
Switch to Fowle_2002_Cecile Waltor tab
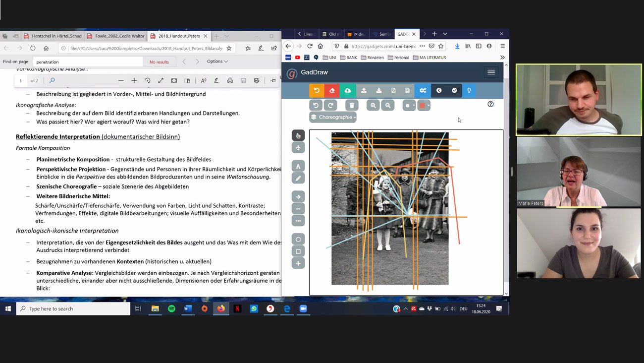coord(116,36)
